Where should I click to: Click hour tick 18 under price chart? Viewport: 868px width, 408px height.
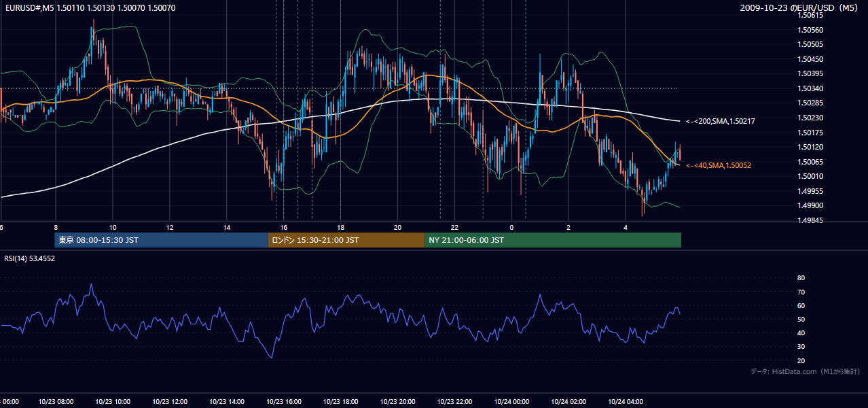[340, 227]
